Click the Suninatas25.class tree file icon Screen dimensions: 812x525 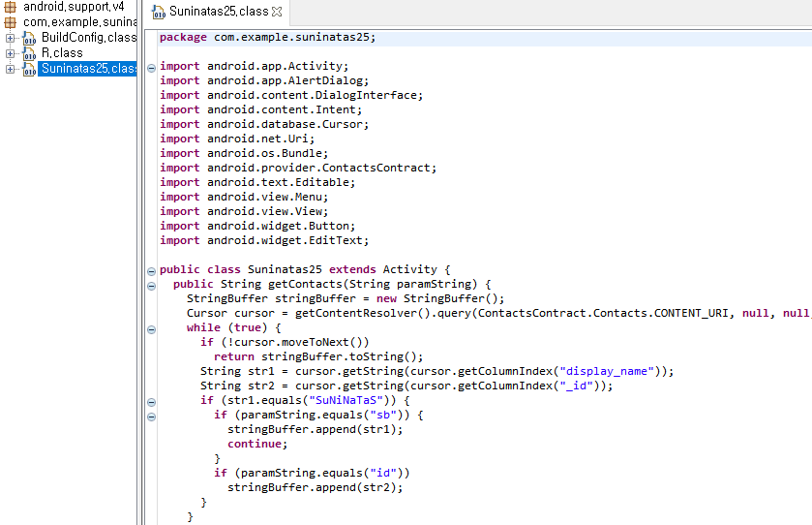click(29, 70)
